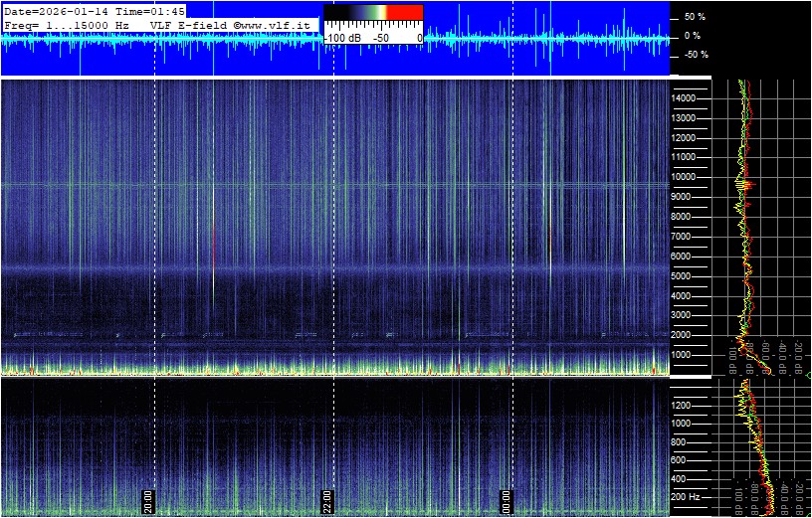The height and width of the screenshot is (518, 812).
Task: Click the -20.0 dB label in the lower spectrum plot
Action: pyautogui.click(x=797, y=497)
